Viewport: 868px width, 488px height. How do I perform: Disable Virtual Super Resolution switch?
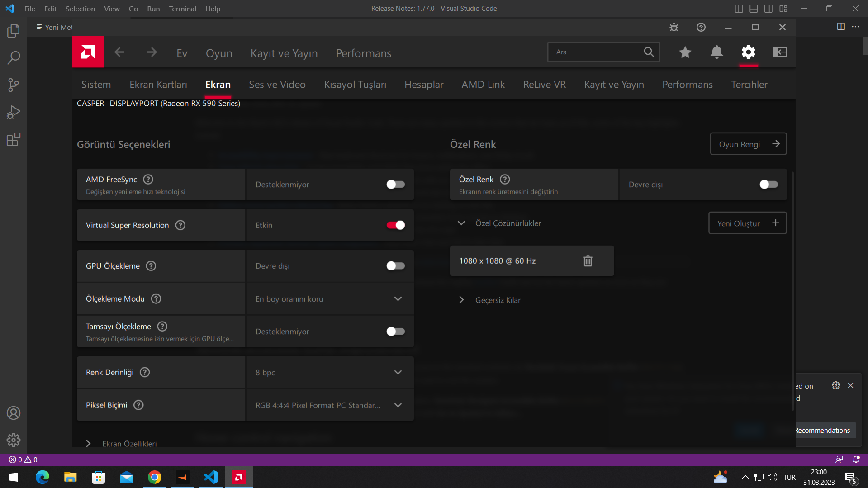396,225
